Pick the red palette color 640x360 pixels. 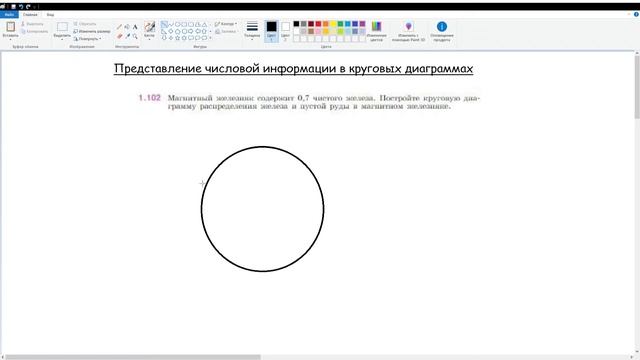(318, 24)
